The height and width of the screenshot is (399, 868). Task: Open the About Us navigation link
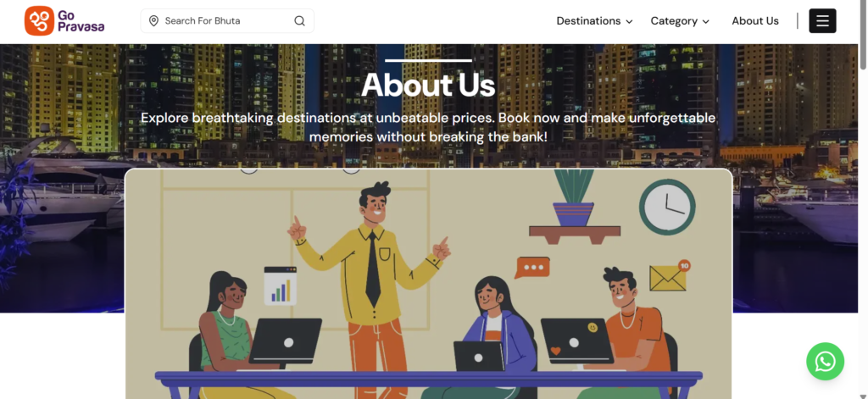[x=755, y=21]
